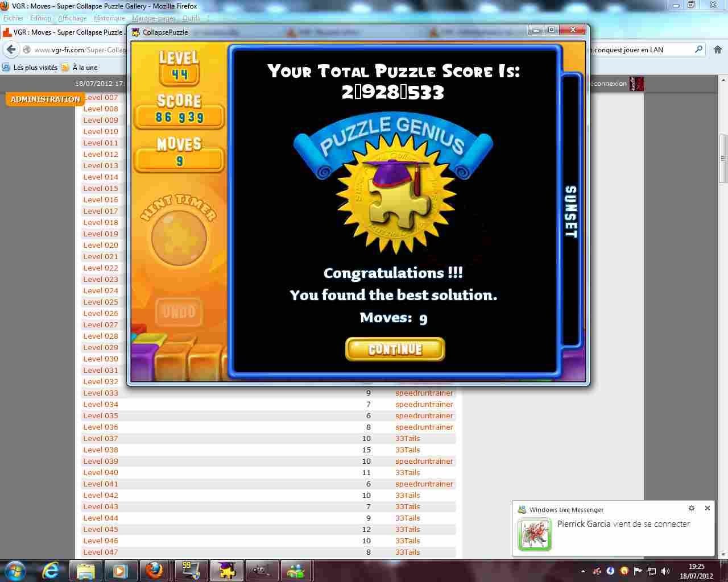Open Windows Explorer folder in taskbar
The image size is (728, 582).
coord(86,570)
